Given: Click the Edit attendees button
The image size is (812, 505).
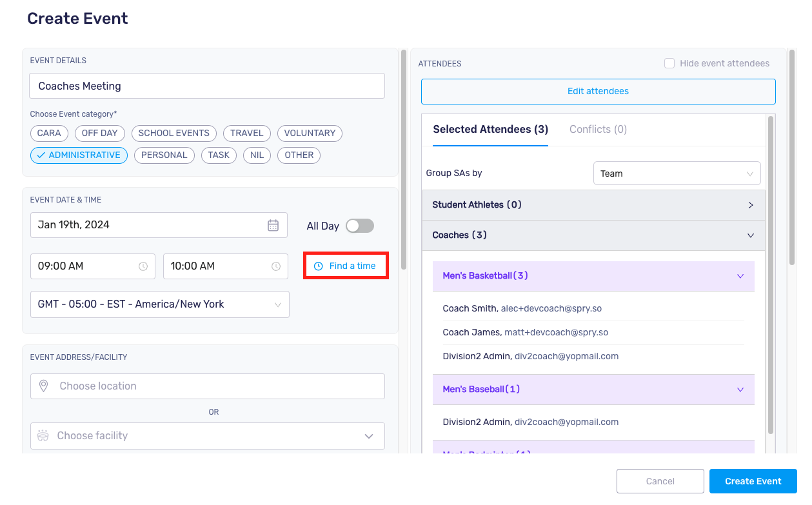Looking at the screenshot, I should [599, 91].
